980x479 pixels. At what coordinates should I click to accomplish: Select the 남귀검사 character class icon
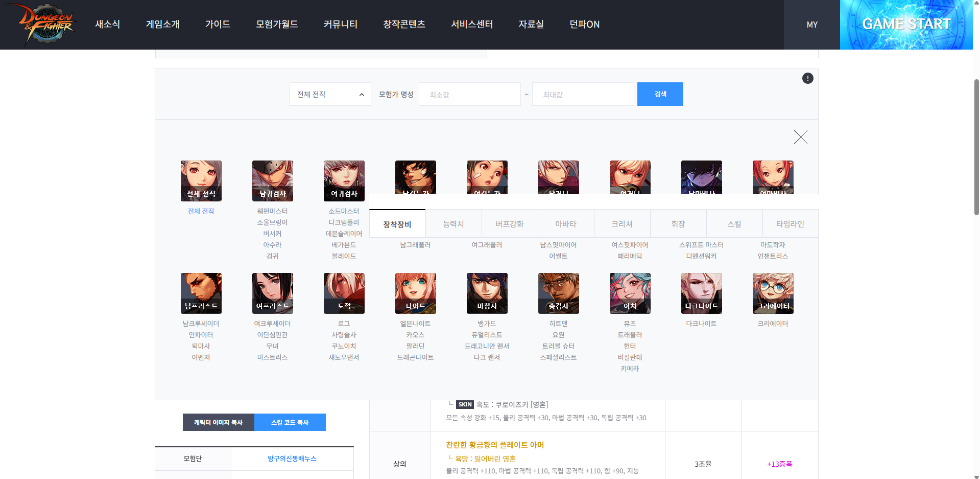(x=272, y=180)
